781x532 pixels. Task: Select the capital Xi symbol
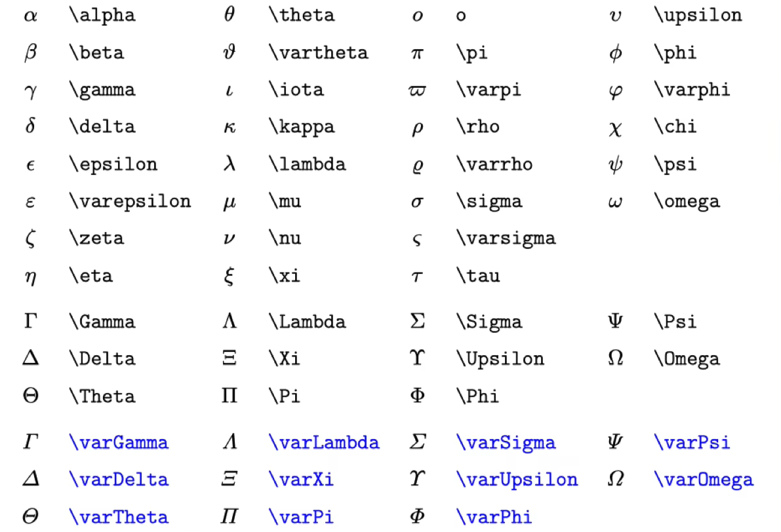coord(229,358)
